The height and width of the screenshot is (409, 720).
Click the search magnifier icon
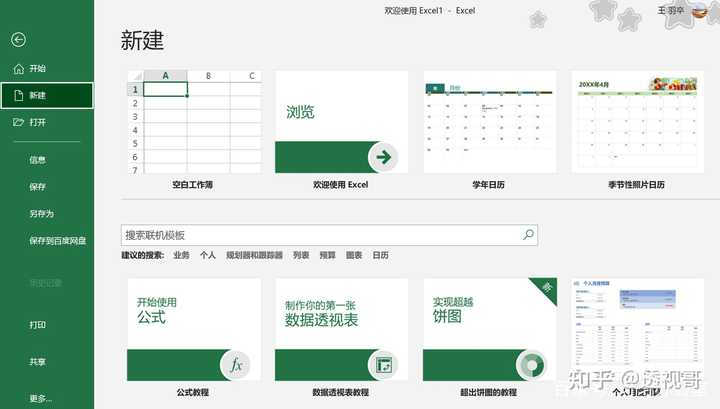coord(528,235)
